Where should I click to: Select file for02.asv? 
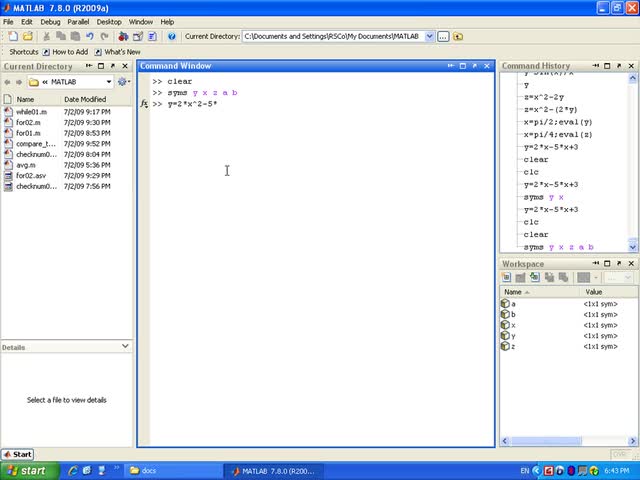(31, 176)
